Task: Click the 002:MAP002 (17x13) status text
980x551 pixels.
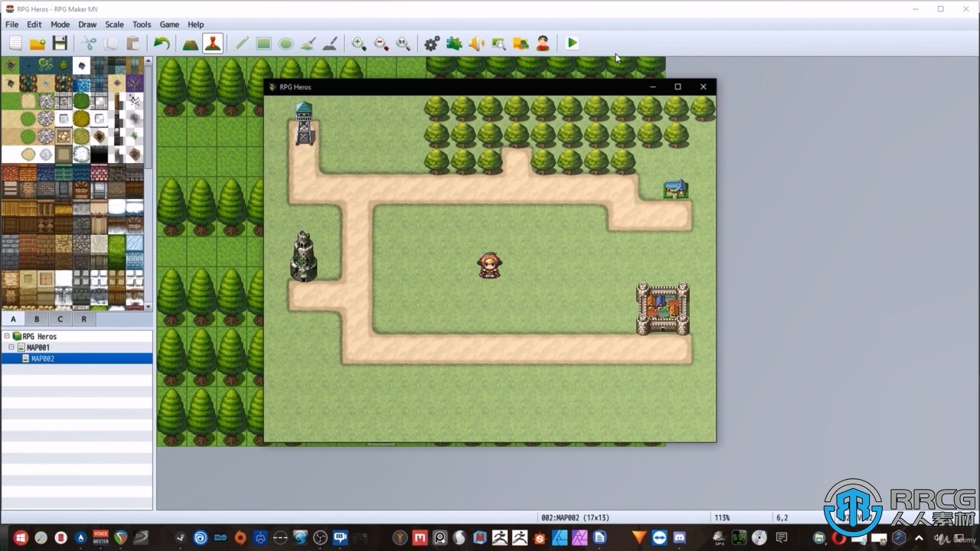Action: point(575,518)
